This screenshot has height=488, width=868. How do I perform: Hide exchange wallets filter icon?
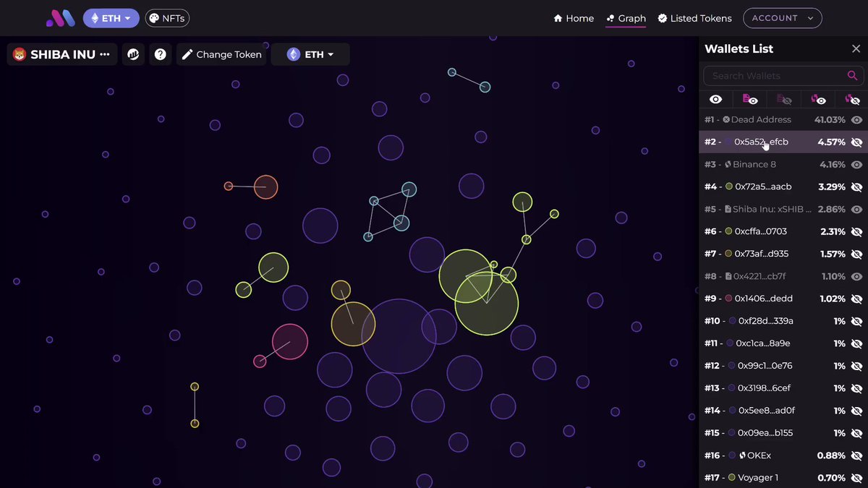point(851,99)
